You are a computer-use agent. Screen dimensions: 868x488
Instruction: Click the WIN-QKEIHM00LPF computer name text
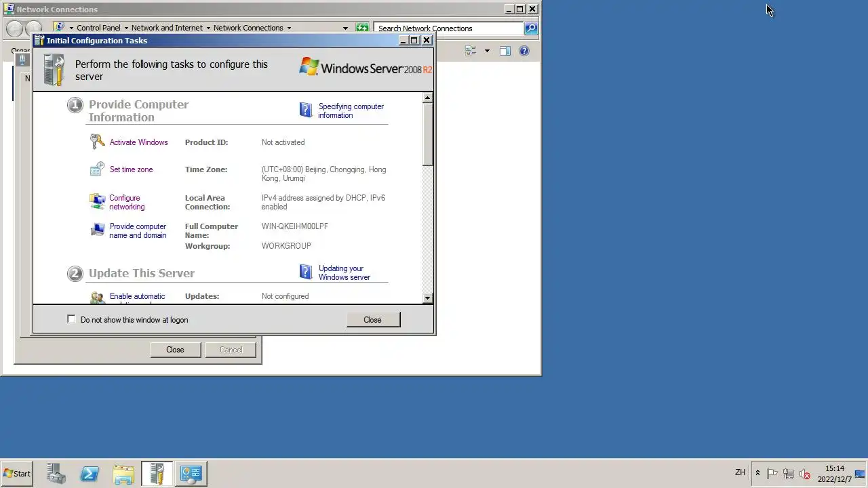pyautogui.click(x=294, y=226)
